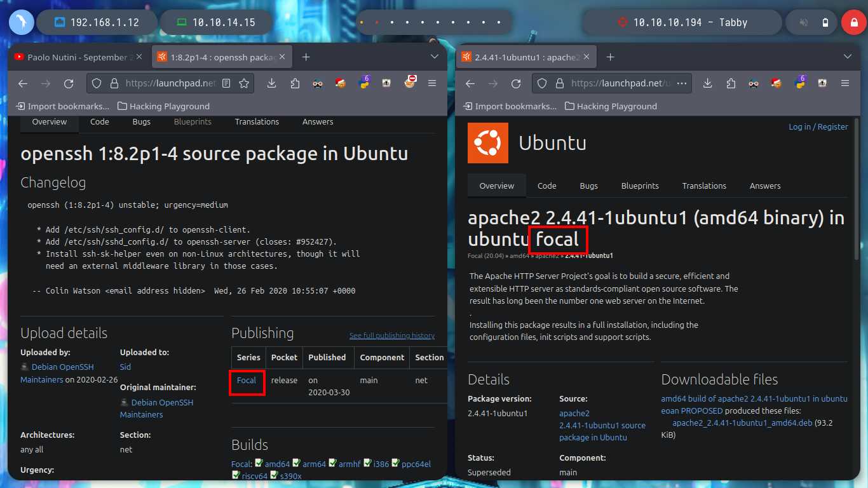
Task: Click the Python extension icon in left window
Action: (x=364, y=82)
